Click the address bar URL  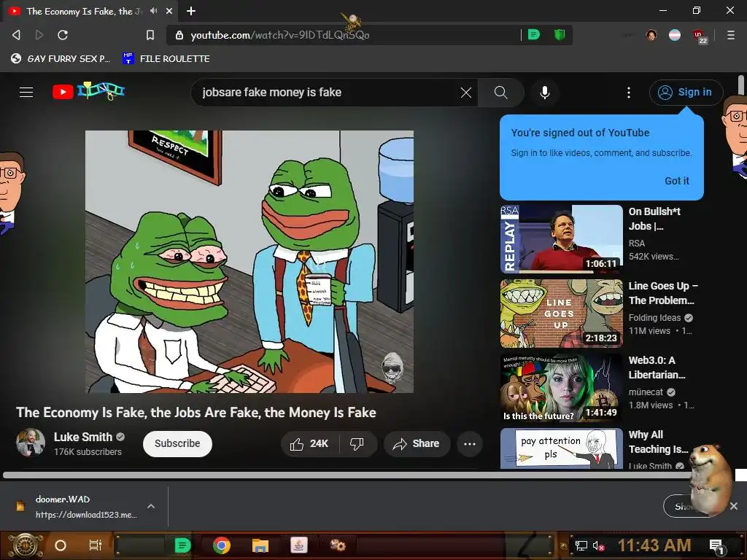pyautogui.click(x=280, y=35)
